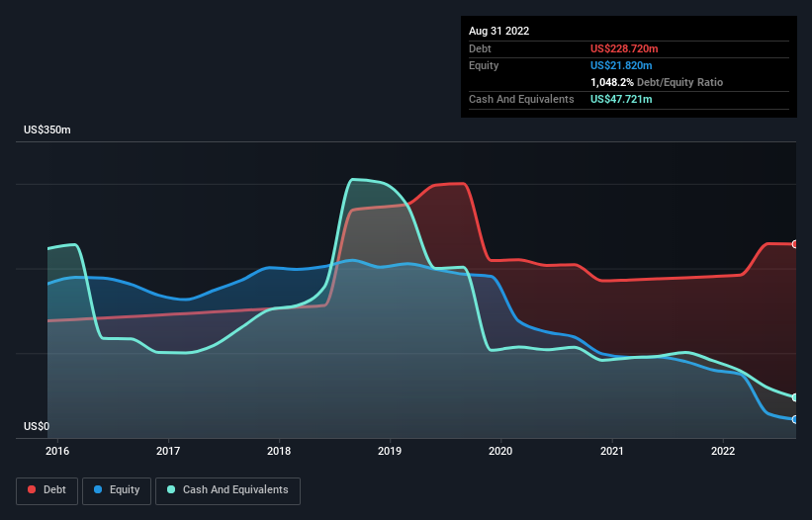Click the US$21.820m equity value
Screen dimensions: 812x520
coord(621,65)
